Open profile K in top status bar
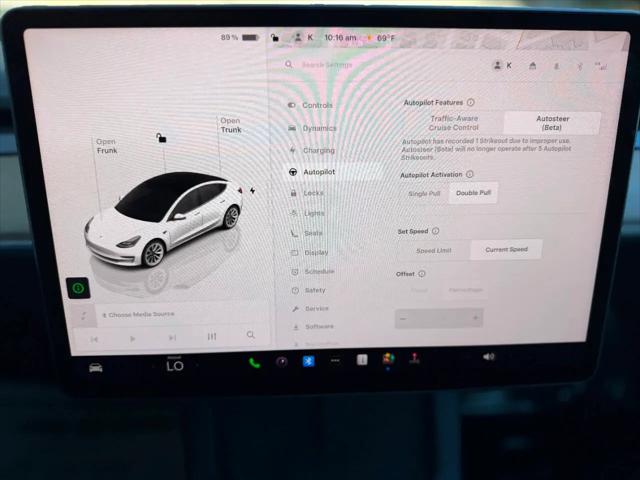The width and height of the screenshot is (640, 480). (x=304, y=38)
